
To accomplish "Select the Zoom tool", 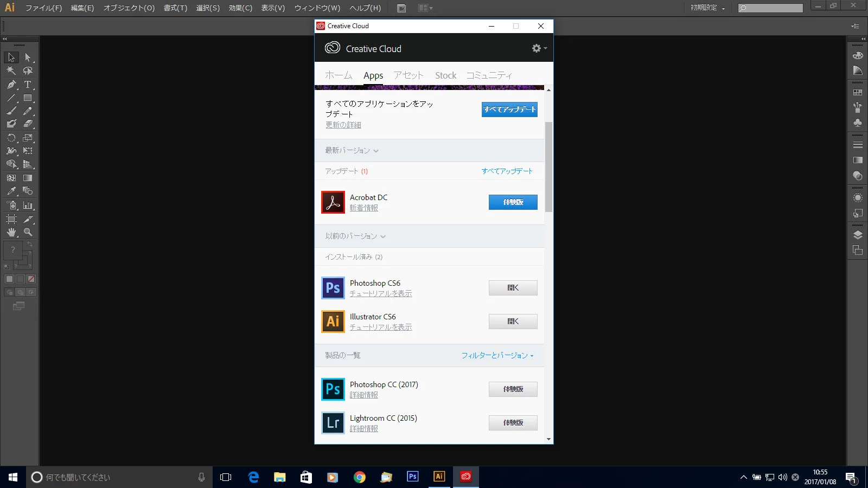I will click(x=28, y=232).
